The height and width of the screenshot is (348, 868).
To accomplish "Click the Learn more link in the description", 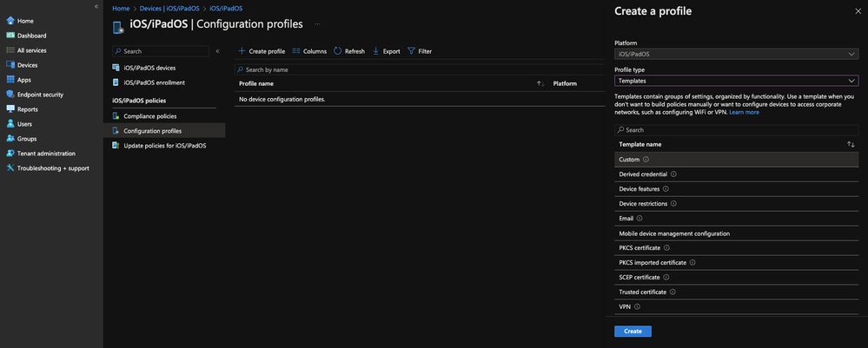I will (744, 112).
